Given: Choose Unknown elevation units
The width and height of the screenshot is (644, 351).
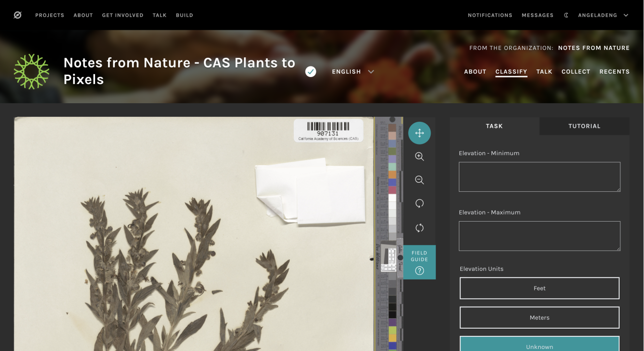Looking at the screenshot, I should click(539, 344).
